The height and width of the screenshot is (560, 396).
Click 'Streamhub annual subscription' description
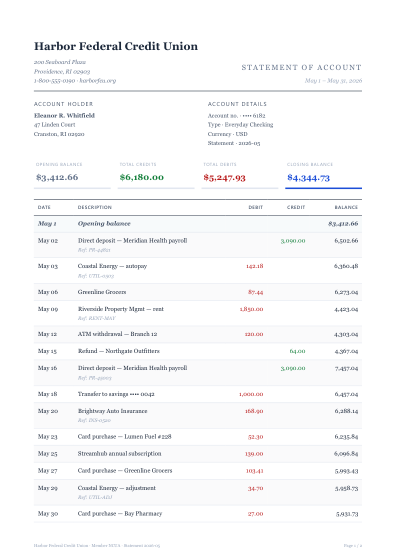point(120,454)
